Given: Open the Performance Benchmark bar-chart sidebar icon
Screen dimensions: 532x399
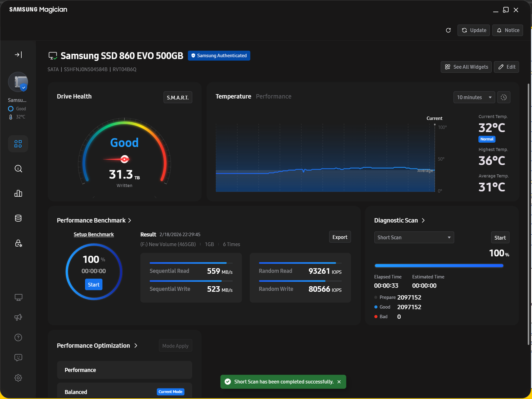Looking at the screenshot, I should pos(18,193).
